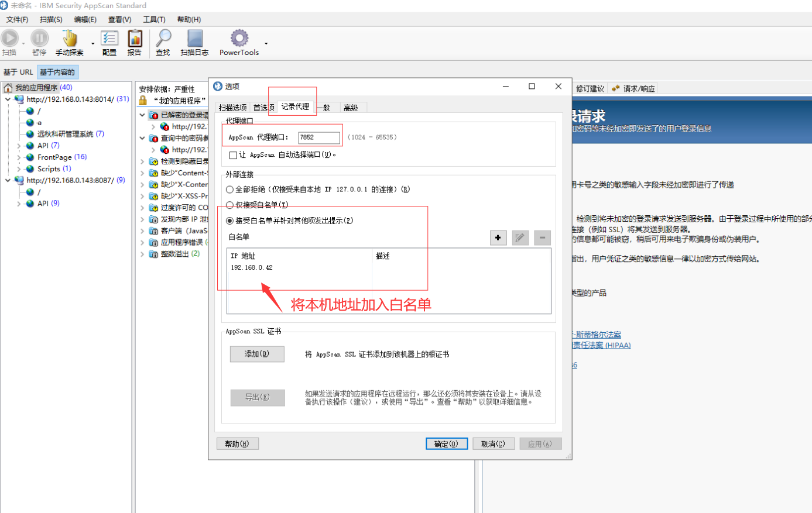The image size is (812, 513).
Task: Expand the API (7) tree node
Action: point(19,146)
